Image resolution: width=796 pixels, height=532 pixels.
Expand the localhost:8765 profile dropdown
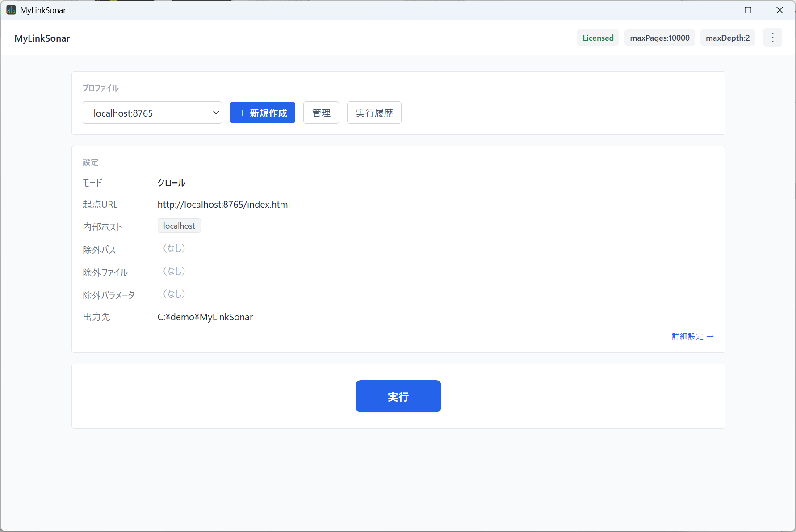click(x=152, y=113)
